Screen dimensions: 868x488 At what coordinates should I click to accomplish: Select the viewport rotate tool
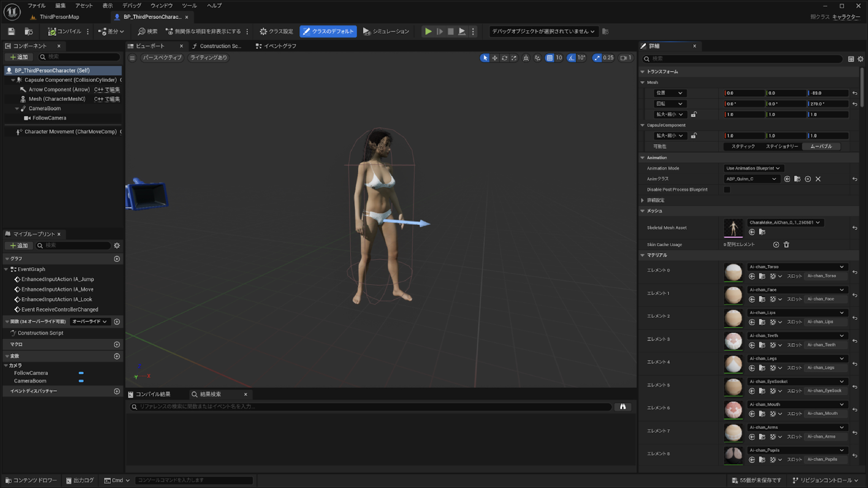pos(505,58)
